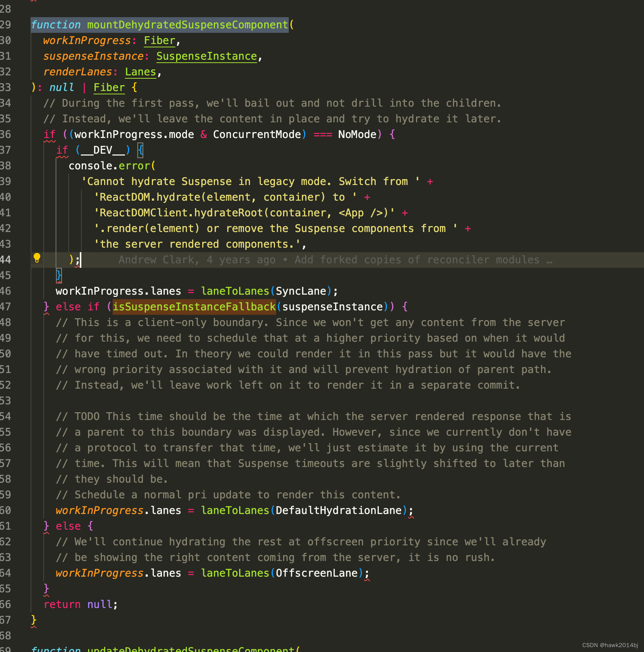Click the ConcurrentMode identifier on line 36
644x652 pixels.
(x=257, y=134)
